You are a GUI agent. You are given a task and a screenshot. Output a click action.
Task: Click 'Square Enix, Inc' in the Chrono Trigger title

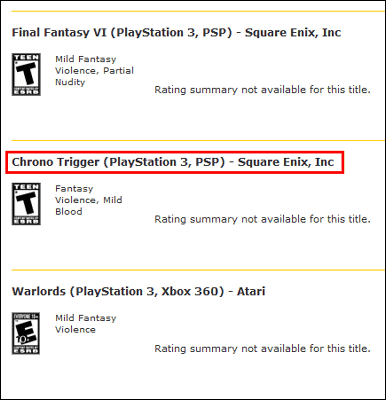[286, 162]
